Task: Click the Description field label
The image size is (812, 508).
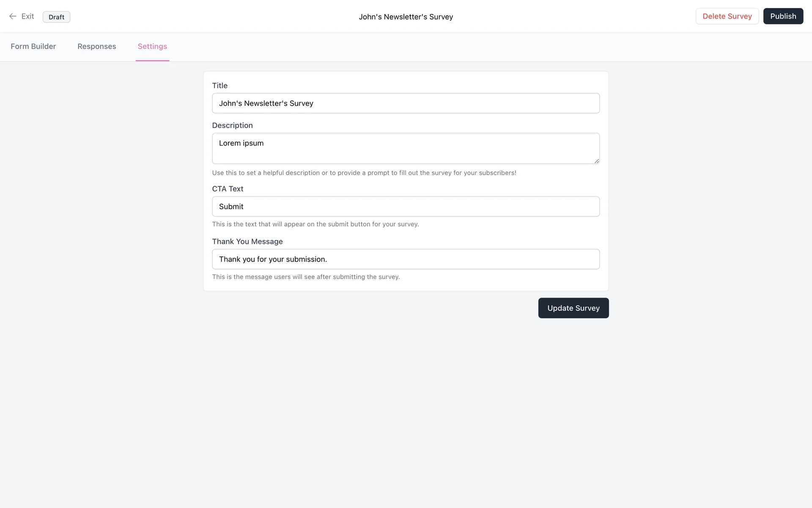Action: tap(232, 125)
